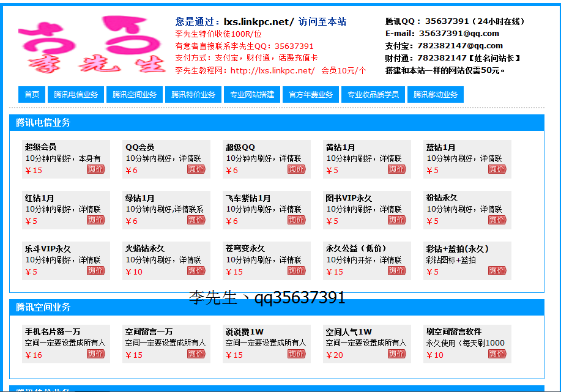Open the 专业网站搭建 nav tab
This screenshot has width=561, height=392.
tap(252, 94)
